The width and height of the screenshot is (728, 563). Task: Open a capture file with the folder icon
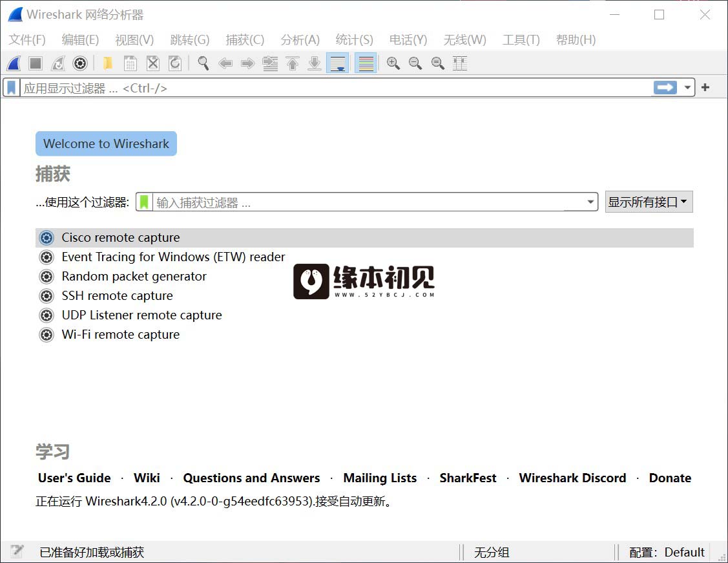pyautogui.click(x=108, y=63)
